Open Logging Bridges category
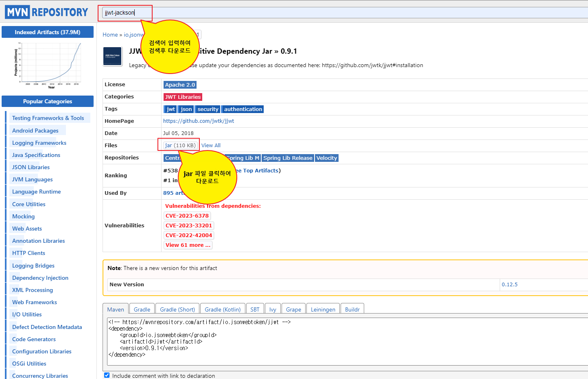 (33, 266)
